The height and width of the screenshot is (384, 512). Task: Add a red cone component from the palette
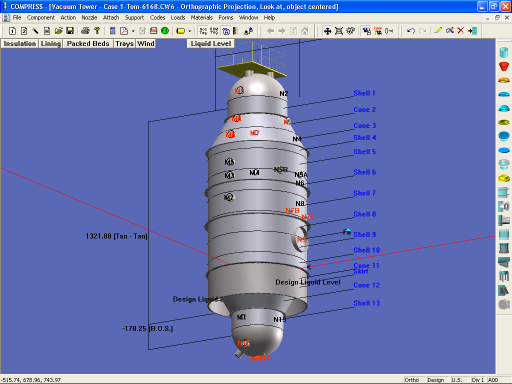click(504, 66)
